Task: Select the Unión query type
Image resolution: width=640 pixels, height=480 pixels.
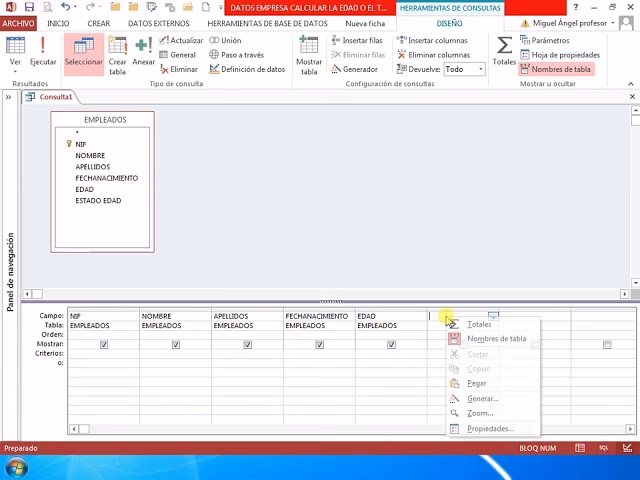Action: pos(225,40)
